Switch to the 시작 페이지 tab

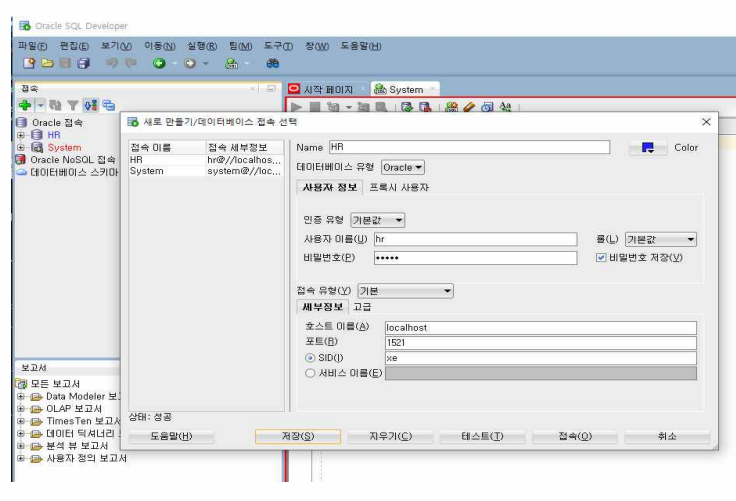[x=328, y=89]
